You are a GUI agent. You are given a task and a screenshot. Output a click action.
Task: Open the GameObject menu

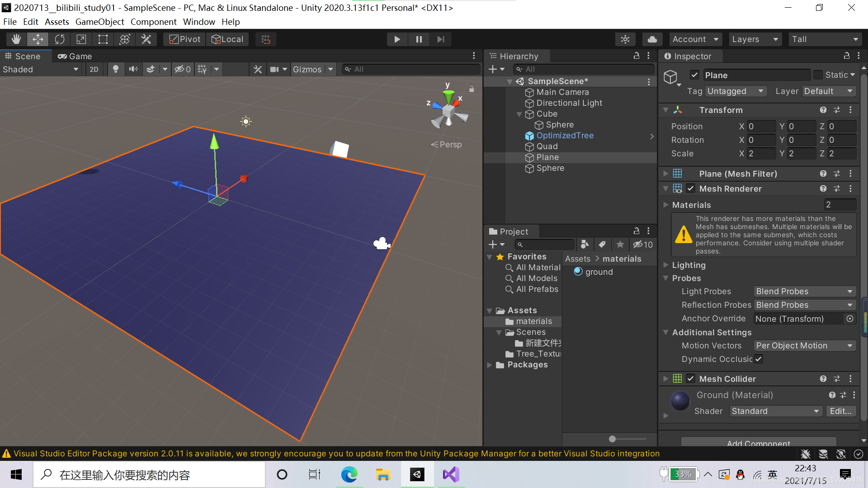pos(99,23)
